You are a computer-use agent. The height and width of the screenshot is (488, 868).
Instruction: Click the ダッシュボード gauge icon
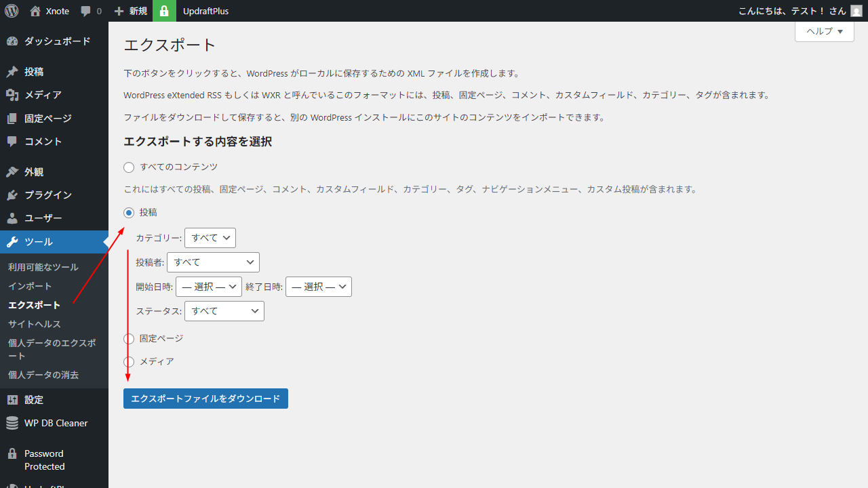[12, 41]
